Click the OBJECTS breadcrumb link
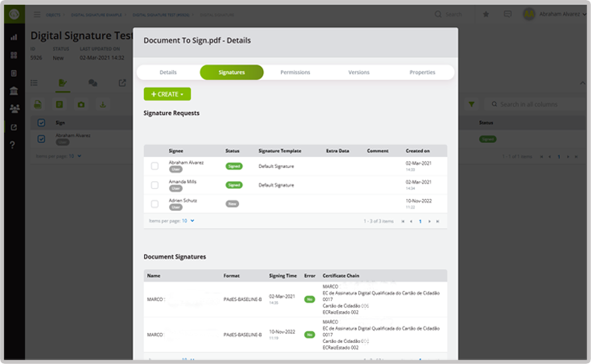This screenshot has width=591, height=364. tap(53, 15)
